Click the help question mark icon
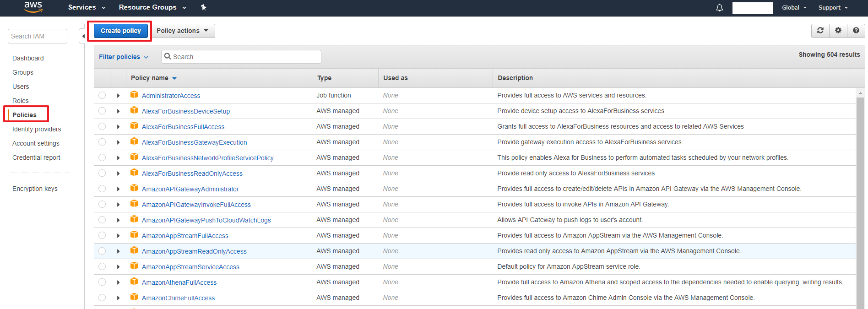The height and width of the screenshot is (309, 868). coord(856,31)
